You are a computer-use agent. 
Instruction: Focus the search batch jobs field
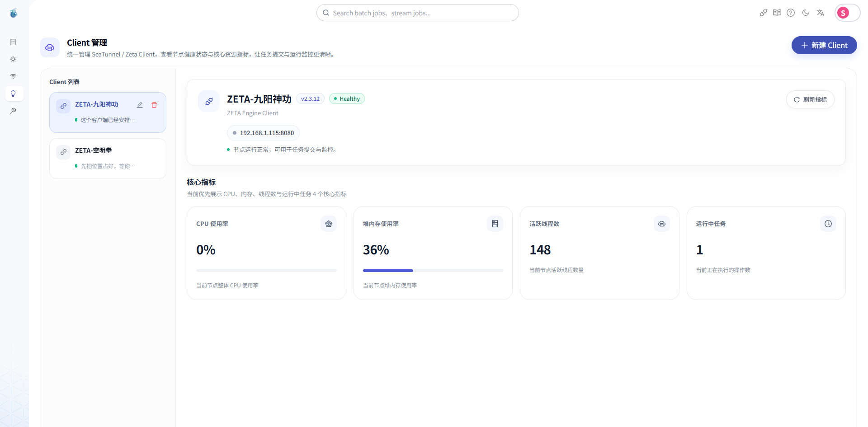coord(418,13)
